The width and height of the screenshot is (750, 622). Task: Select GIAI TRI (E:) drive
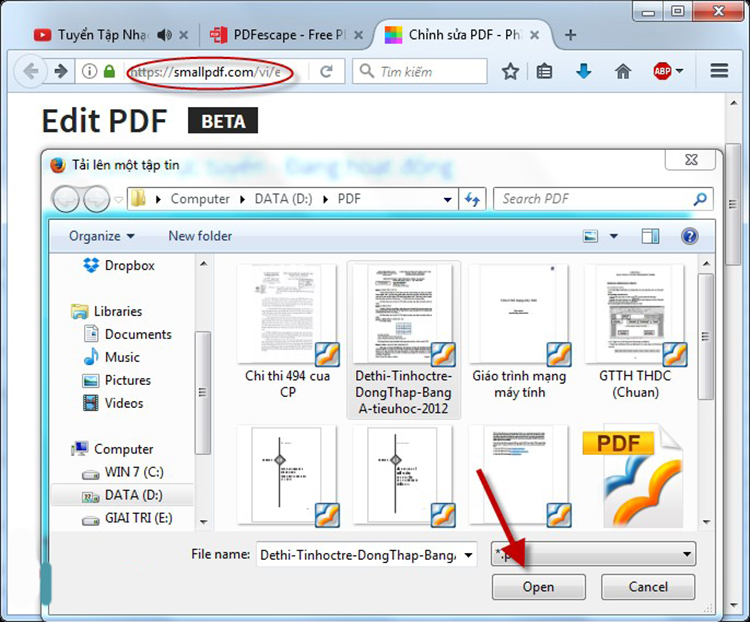(127, 518)
